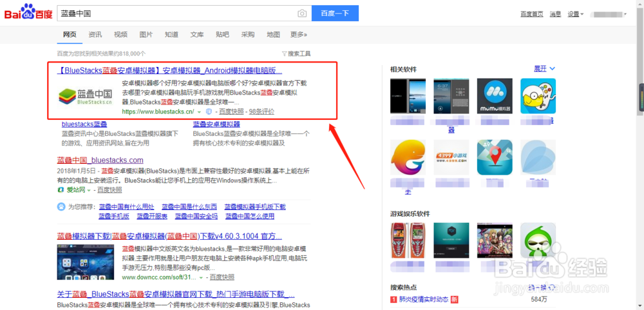The height and width of the screenshot is (310, 644).
Task: Open the 搜索工具 filter
Action: (x=296, y=53)
